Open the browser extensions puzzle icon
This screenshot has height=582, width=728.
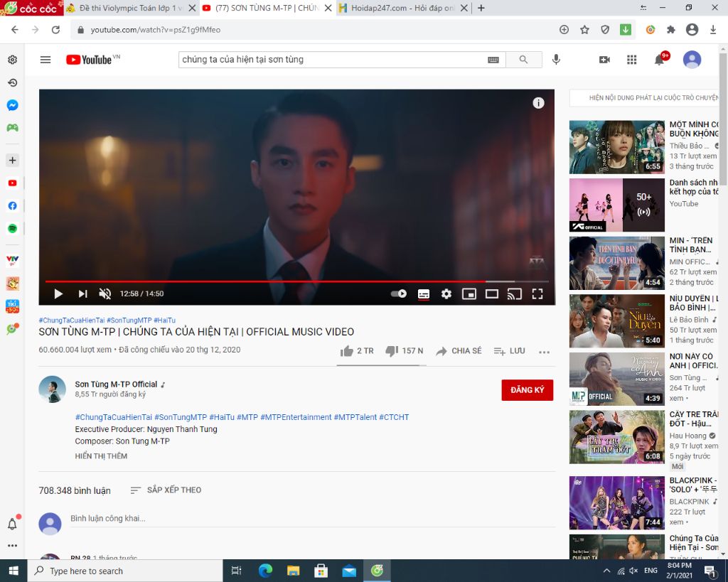pos(671,30)
